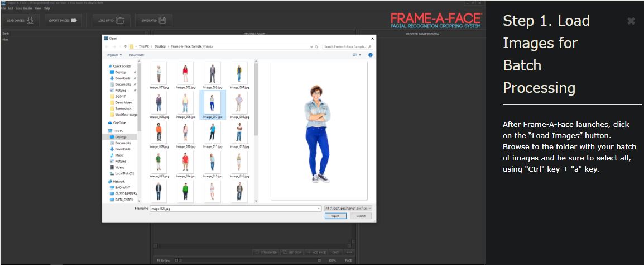Image resolution: width=644 pixels, height=265 pixels.
Task: Click the Set Crop button
Action: pos(292,252)
